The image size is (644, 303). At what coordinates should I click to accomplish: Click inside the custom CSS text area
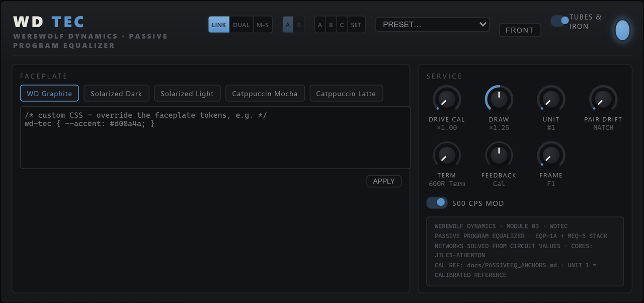(215, 137)
